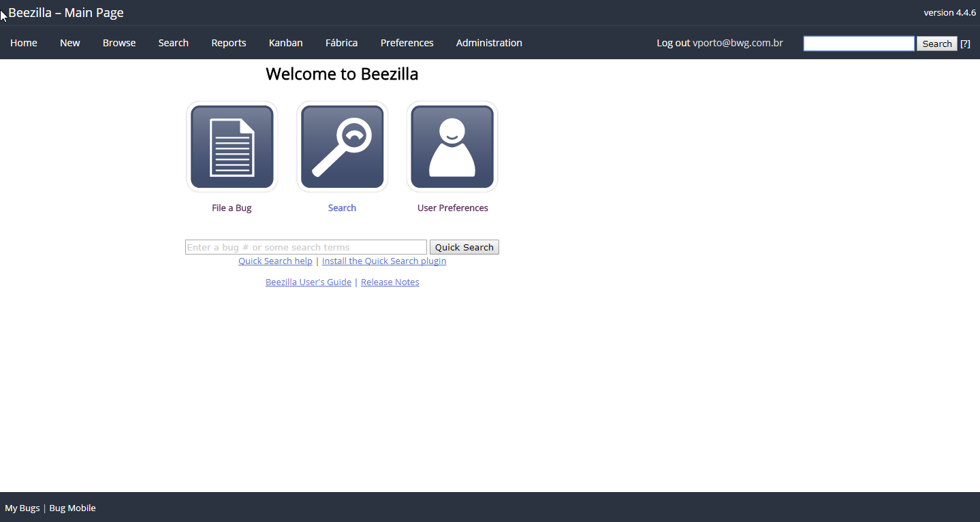Open the Quick Search help link
The width and height of the screenshot is (980, 522).
(x=275, y=261)
